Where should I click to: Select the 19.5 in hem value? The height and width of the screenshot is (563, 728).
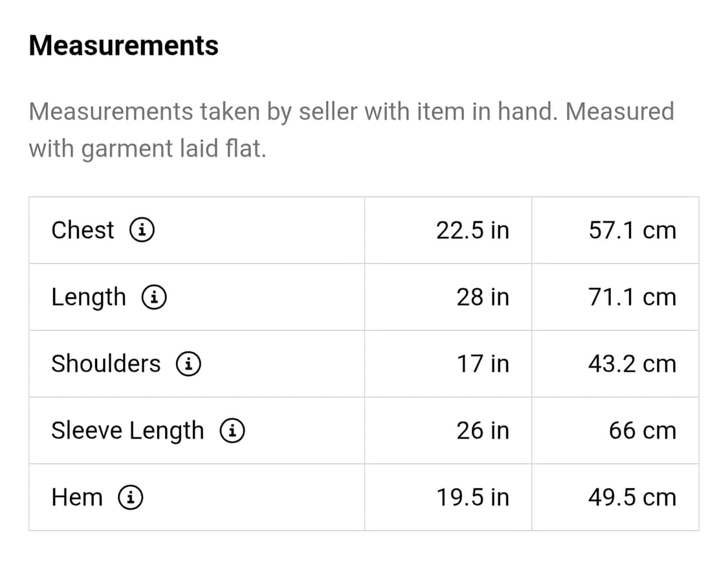[x=472, y=497]
